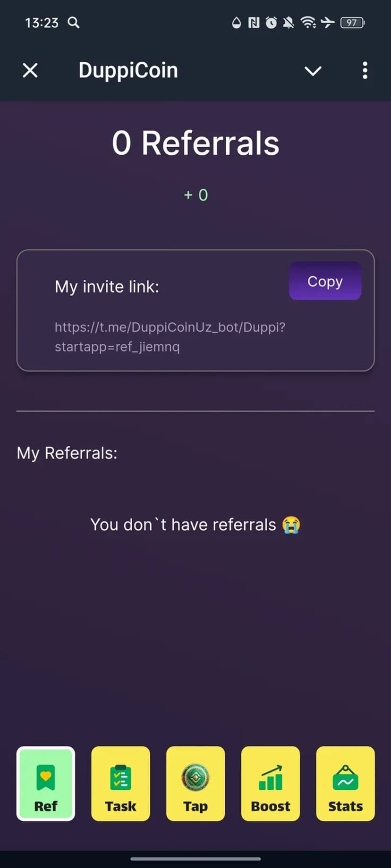This screenshot has height=868, width=391.
Task: Tap the airplane mode status icon
Action: [x=328, y=22]
